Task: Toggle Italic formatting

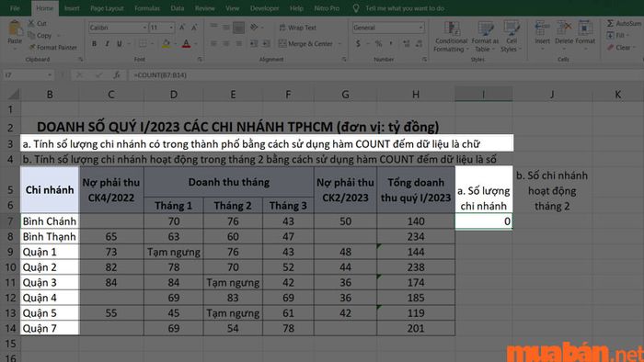Action: [x=108, y=43]
